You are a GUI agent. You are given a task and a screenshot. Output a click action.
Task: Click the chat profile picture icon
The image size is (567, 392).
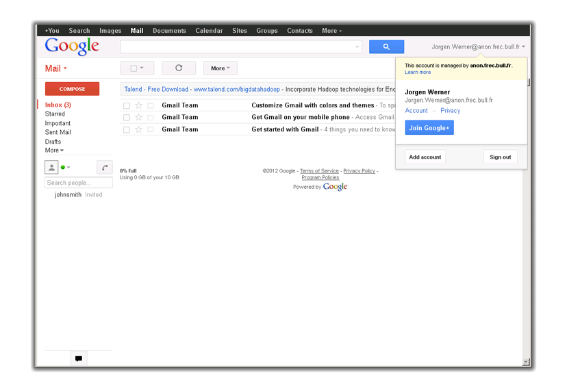click(51, 167)
